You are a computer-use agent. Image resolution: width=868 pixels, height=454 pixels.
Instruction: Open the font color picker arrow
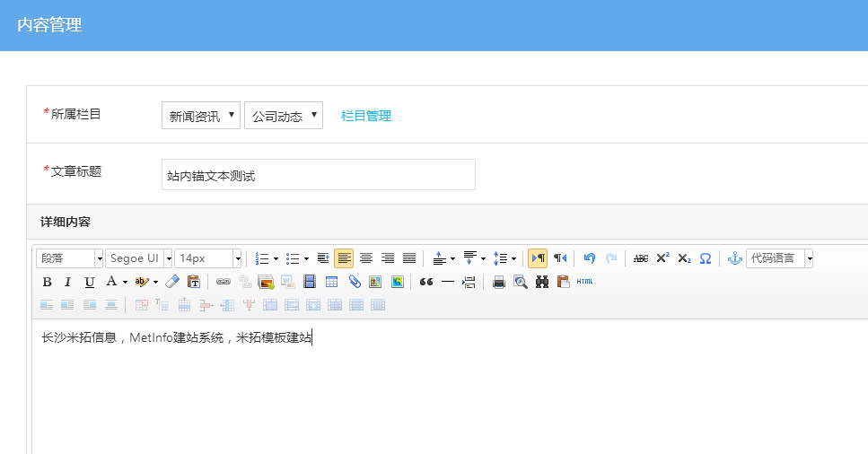125,282
